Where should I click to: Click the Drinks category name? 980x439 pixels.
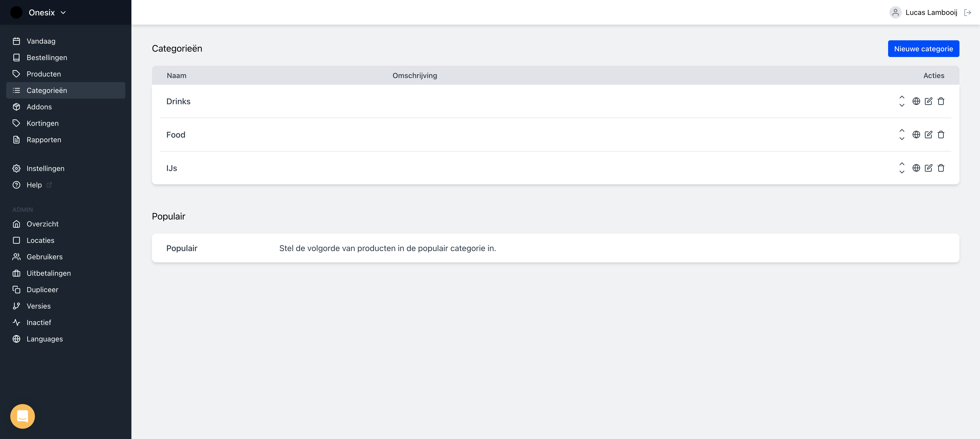(178, 101)
